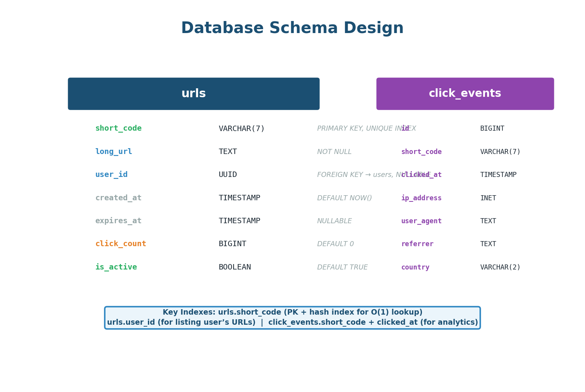Select the user_id field in urls
Screen dimensions: 585x392
[111, 175]
